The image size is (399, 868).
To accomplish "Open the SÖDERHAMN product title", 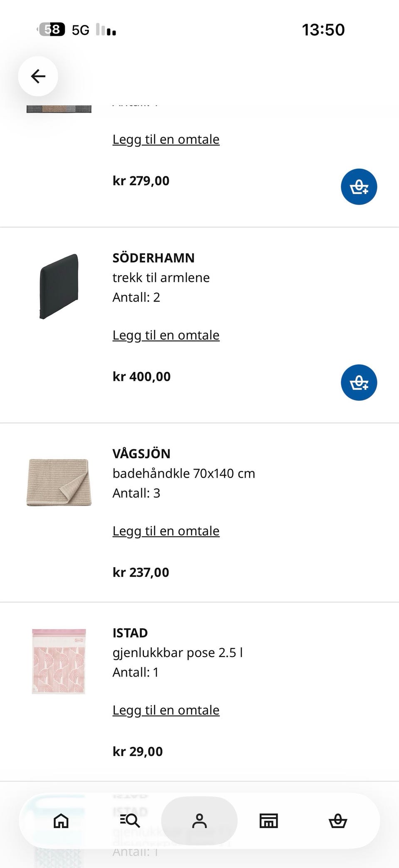I will click(x=153, y=258).
